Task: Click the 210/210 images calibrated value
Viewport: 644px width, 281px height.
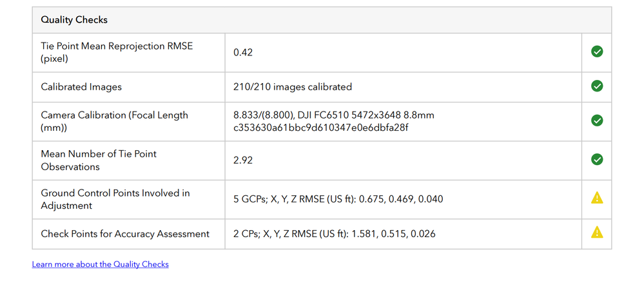Action: coord(292,86)
